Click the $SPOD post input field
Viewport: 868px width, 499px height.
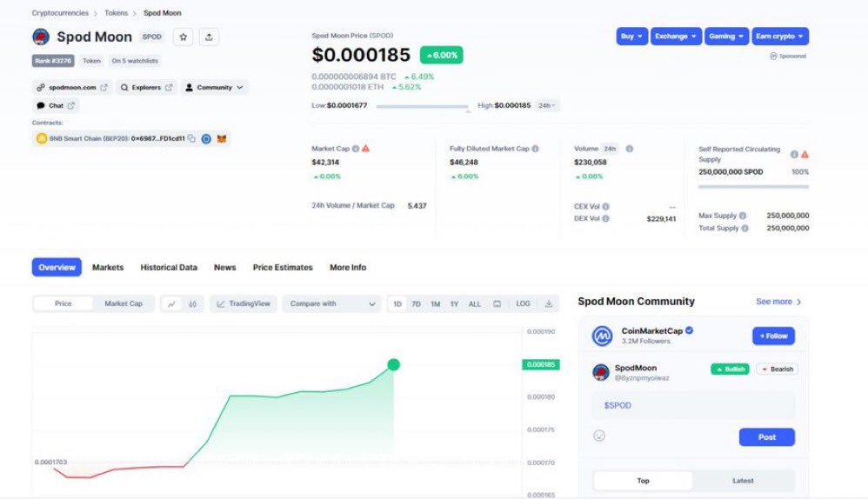coord(693,405)
